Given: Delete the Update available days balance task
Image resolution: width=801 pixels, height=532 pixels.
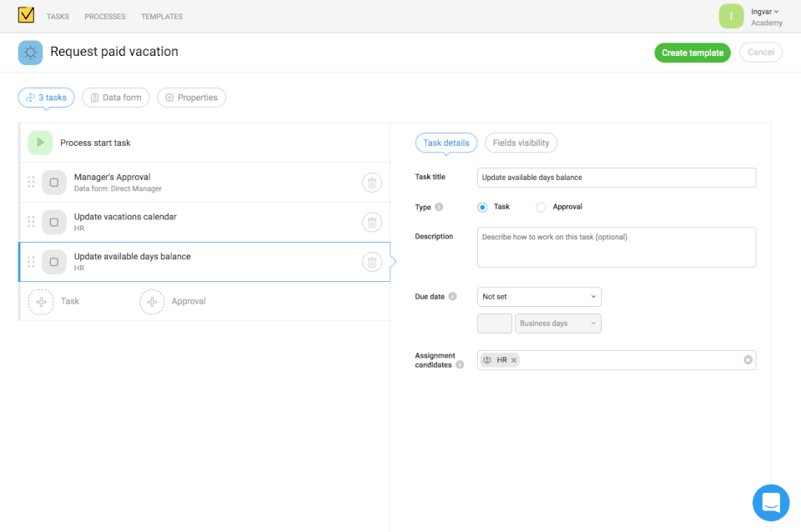Looking at the screenshot, I should (372, 262).
